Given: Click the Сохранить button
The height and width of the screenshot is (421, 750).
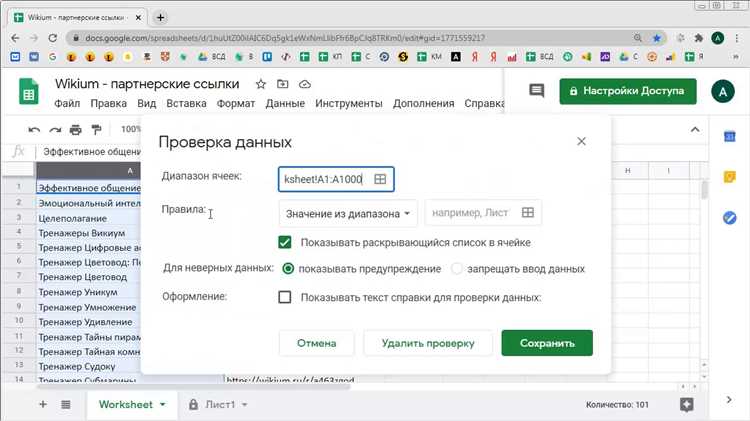Looking at the screenshot, I should (x=547, y=343).
